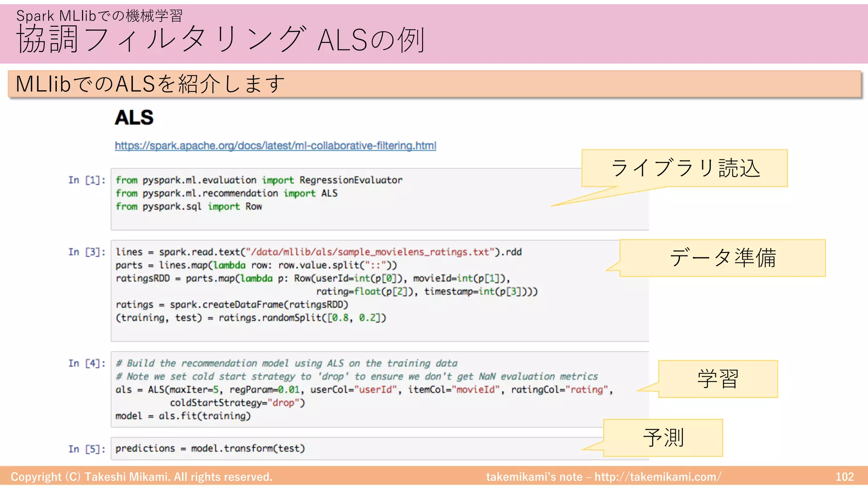
Task: Select the In [3] cell prompt
Action: click(87, 252)
